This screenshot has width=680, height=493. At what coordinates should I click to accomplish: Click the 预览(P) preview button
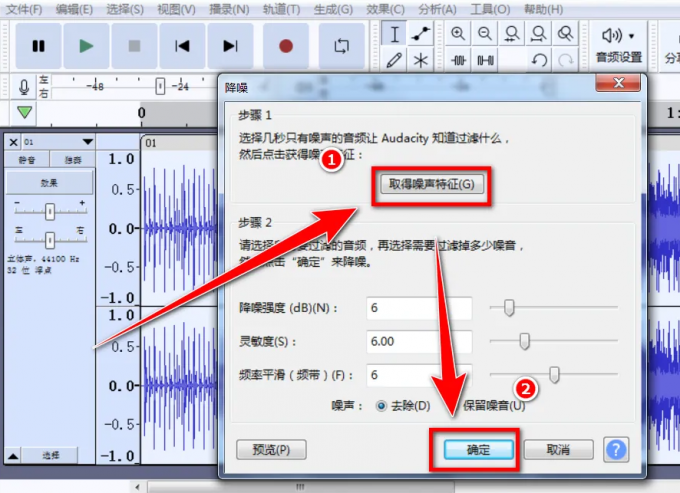(x=271, y=450)
